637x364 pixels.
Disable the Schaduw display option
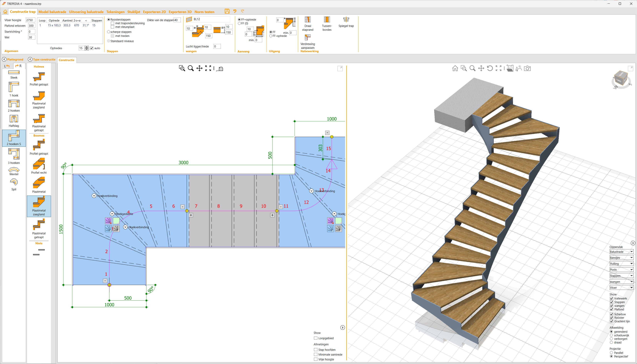(x=612, y=314)
